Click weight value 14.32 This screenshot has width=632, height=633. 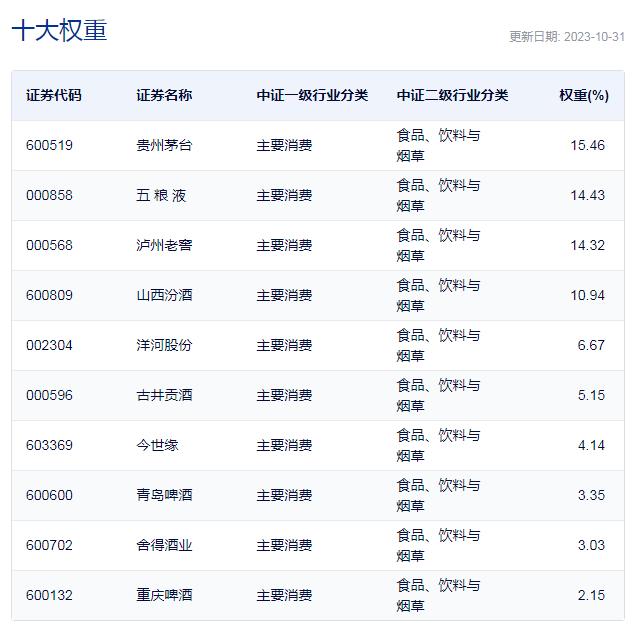click(x=588, y=245)
